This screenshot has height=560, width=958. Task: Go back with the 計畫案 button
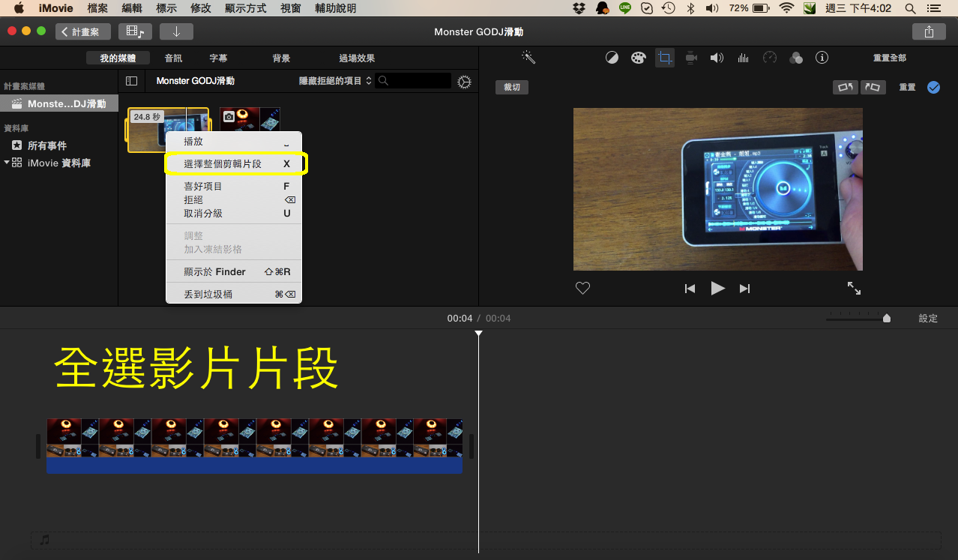coord(82,31)
